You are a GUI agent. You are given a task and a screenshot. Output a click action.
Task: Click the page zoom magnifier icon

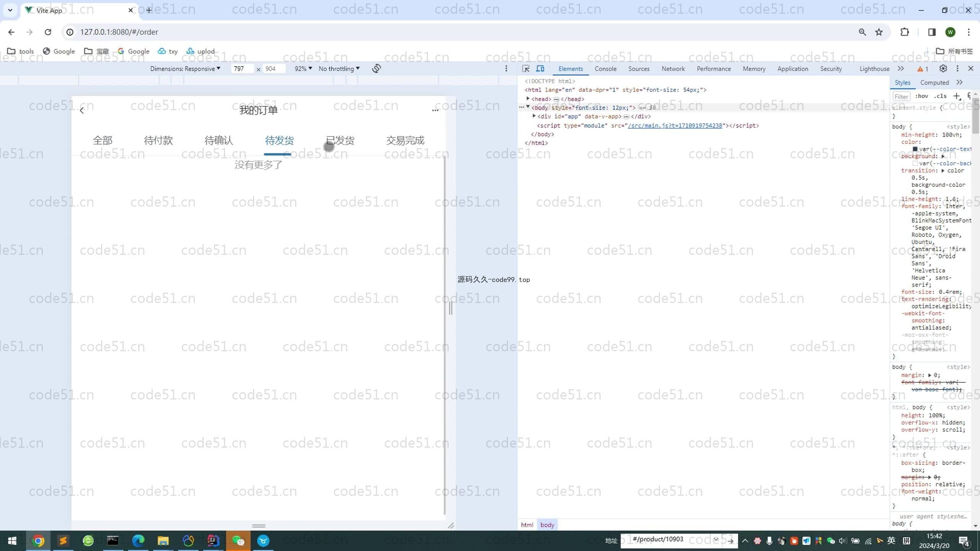pos(862,32)
